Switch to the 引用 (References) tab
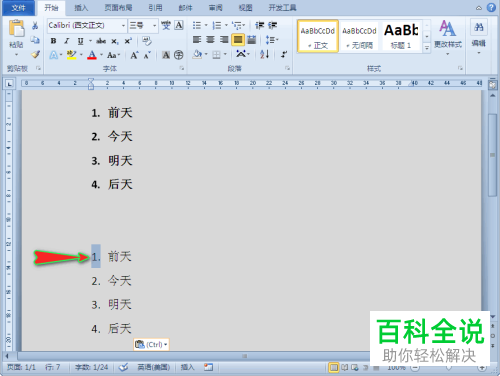Viewport: 500px width, 376px height. 155,8
